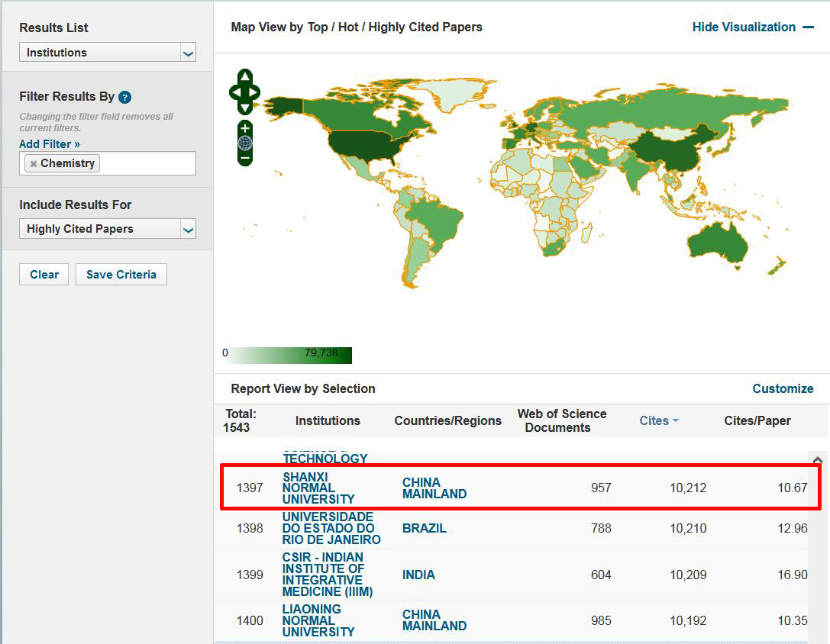Click the Countries/Regions column header
Image resolution: width=830 pixels, height=644 pixels.
(x=447, y=420)
